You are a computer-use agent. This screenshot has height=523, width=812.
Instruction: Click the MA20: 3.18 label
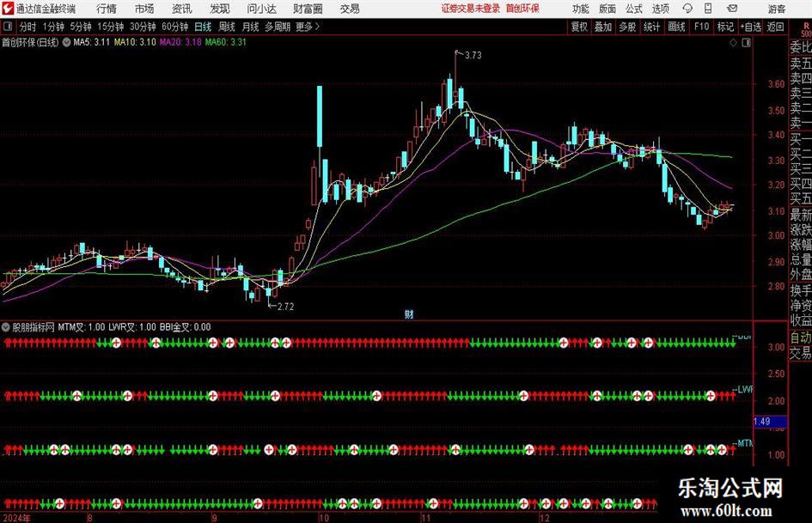[180, 42]
